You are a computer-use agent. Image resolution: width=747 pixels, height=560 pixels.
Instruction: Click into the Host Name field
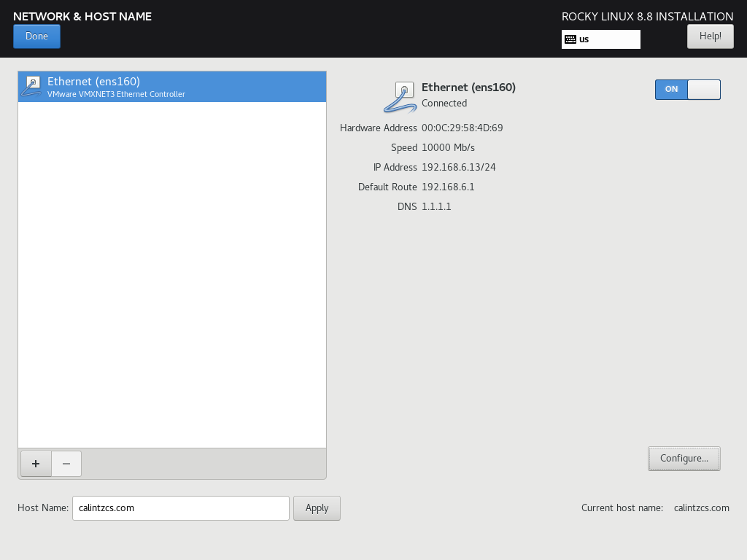click(x=181, y=508)
